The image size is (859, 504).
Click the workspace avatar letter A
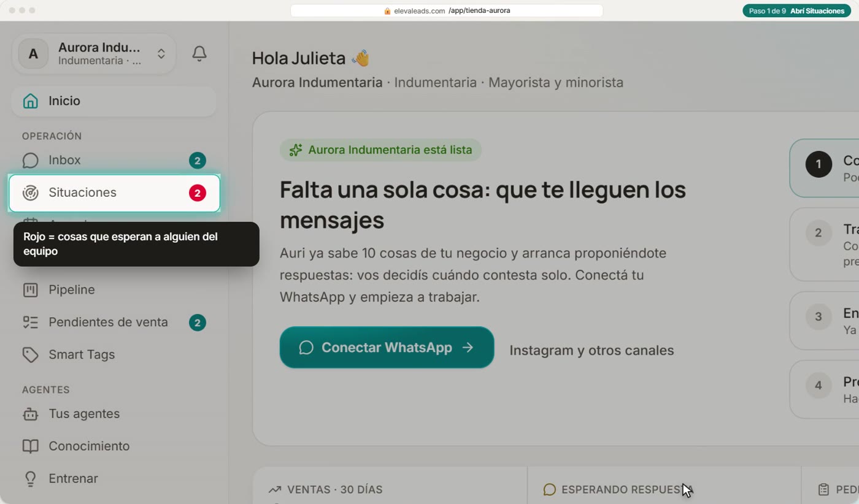[x=33, y=54]
